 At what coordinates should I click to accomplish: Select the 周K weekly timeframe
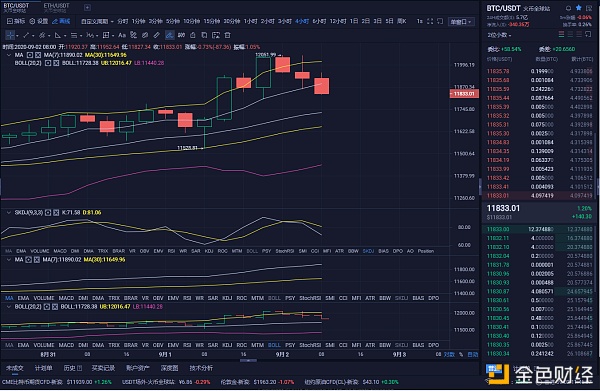point(401,21)
